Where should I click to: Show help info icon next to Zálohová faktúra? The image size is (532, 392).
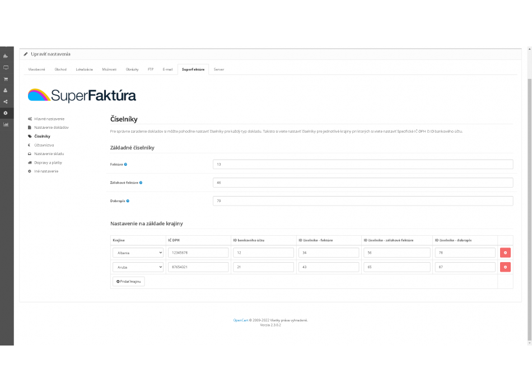141,183
